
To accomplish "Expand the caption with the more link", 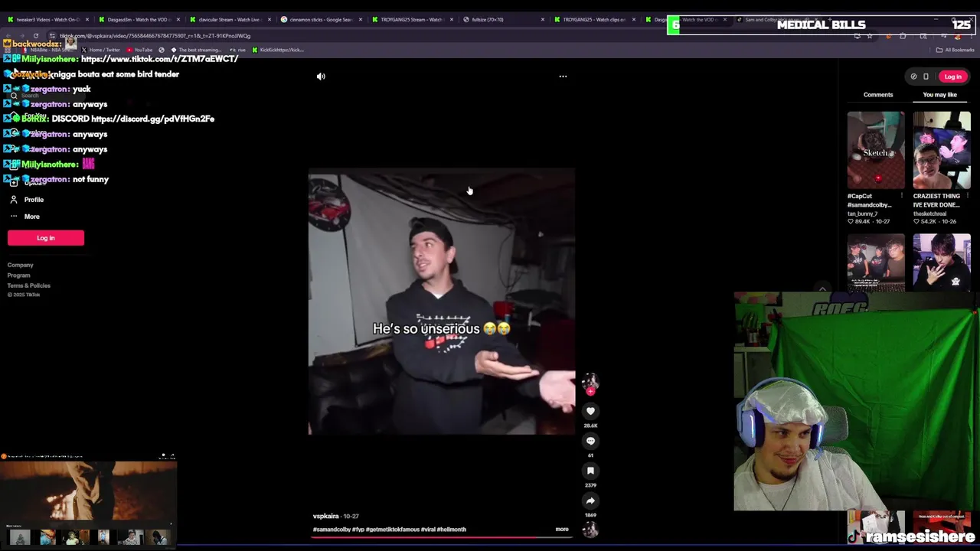I will pos(562,529).
